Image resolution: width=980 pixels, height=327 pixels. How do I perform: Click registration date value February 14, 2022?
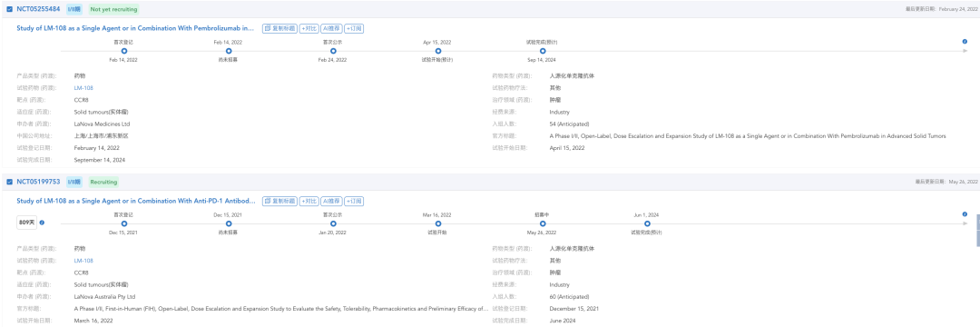[96, 148]
